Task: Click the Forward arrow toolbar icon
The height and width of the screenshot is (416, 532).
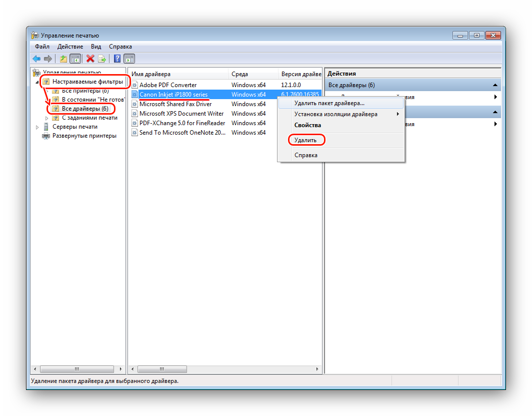Action: (47, 59)
